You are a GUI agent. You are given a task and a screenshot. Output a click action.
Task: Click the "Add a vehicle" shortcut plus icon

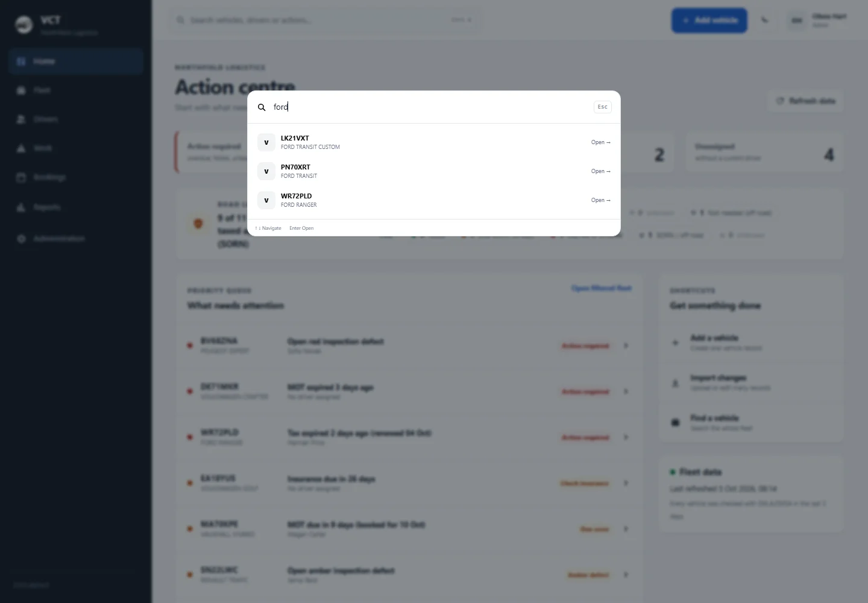675,343
